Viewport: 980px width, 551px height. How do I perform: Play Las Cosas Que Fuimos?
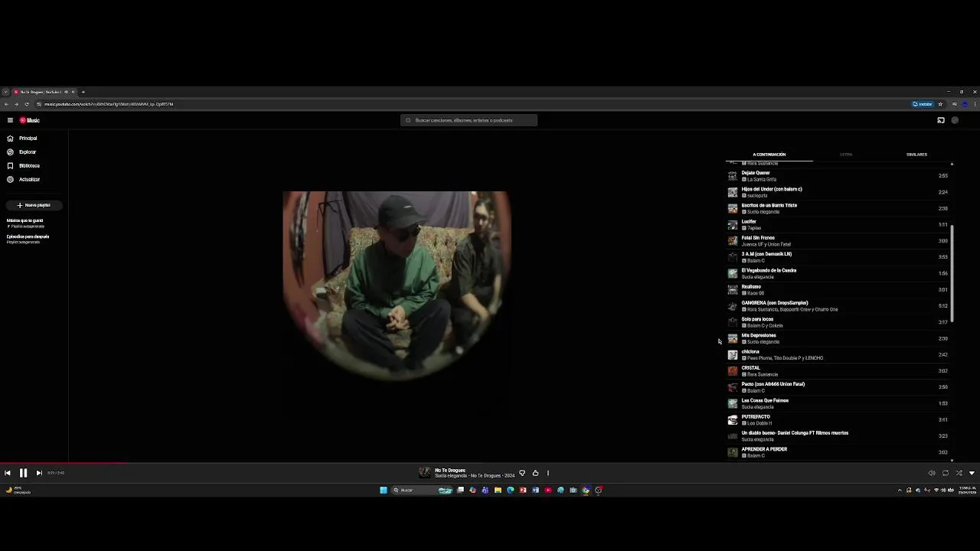tap(837, 403)
